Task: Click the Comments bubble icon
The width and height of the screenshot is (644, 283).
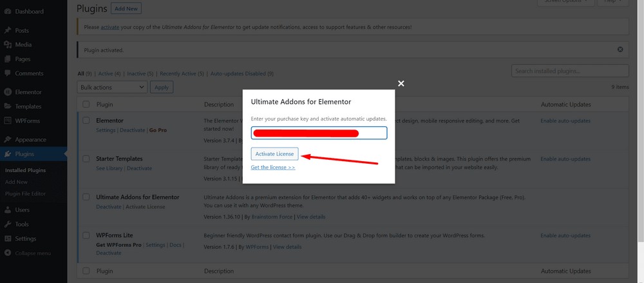Action: click(7, 73)
